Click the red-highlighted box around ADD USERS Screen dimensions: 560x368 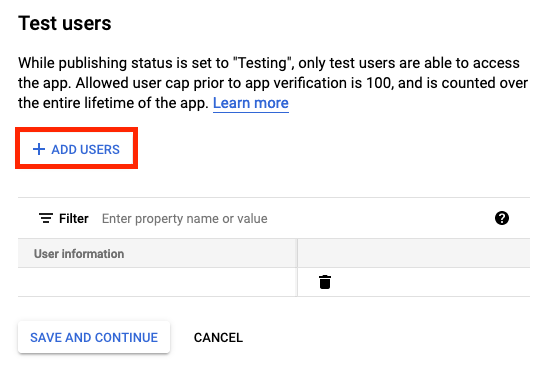coord(76,148)
